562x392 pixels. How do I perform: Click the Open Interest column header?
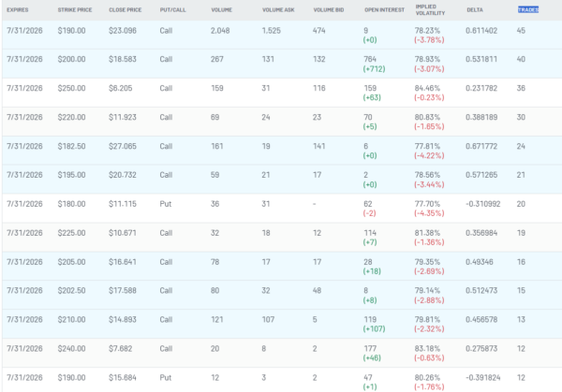[x=384, y=9]
